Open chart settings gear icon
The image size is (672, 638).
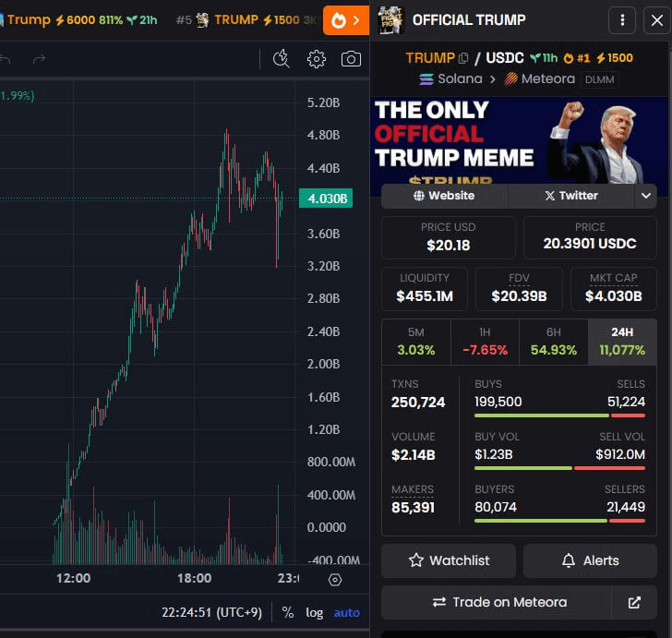(x=317, y=59)
